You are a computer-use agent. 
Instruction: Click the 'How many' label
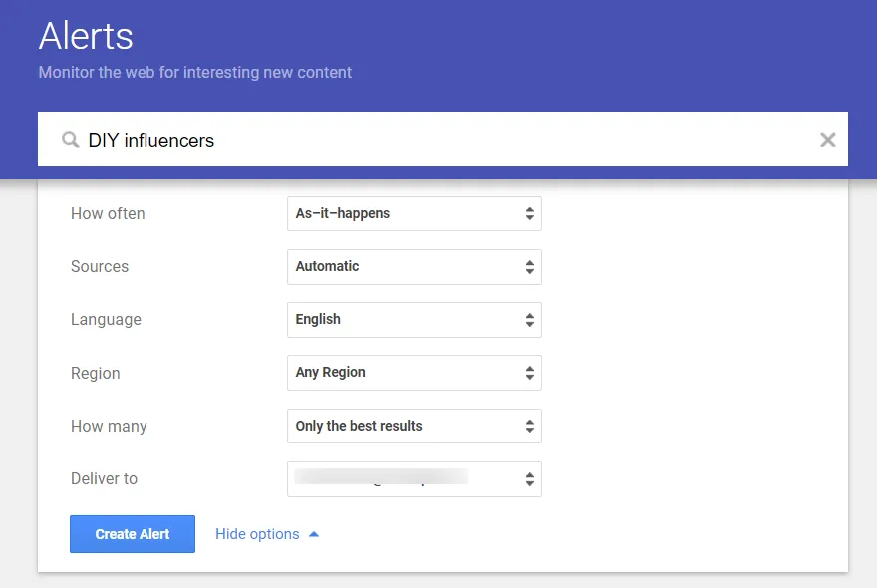click(108, 426)
